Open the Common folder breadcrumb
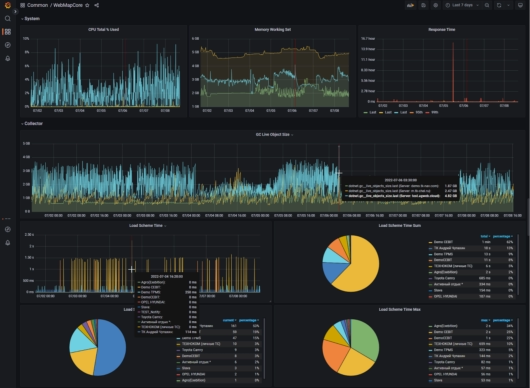 point(37,5)
